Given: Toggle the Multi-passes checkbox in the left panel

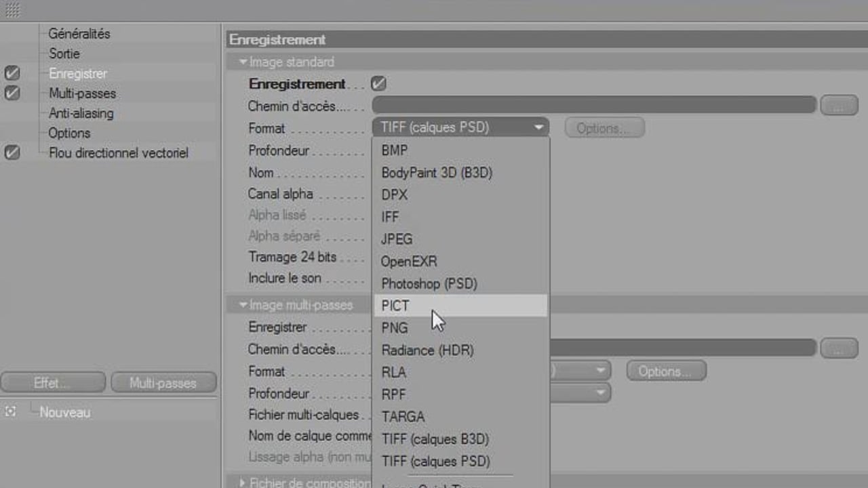Looking at the screenshot, I should click(x=12, y=93).
